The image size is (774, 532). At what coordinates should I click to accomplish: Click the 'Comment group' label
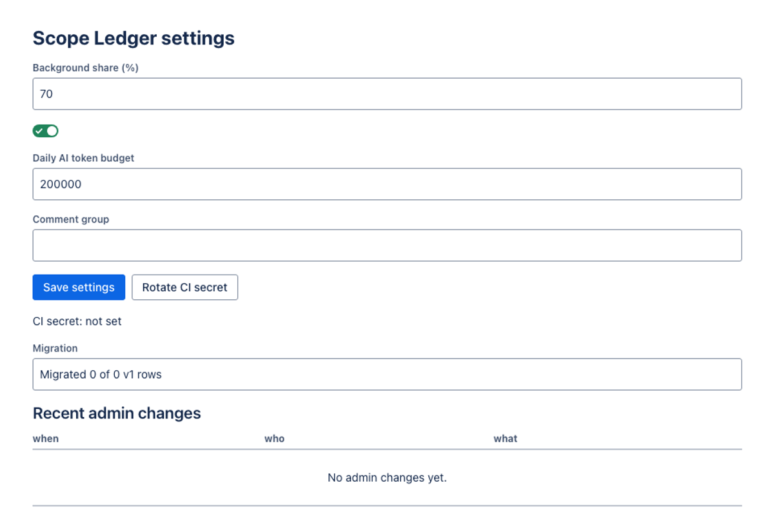point(71,219)
